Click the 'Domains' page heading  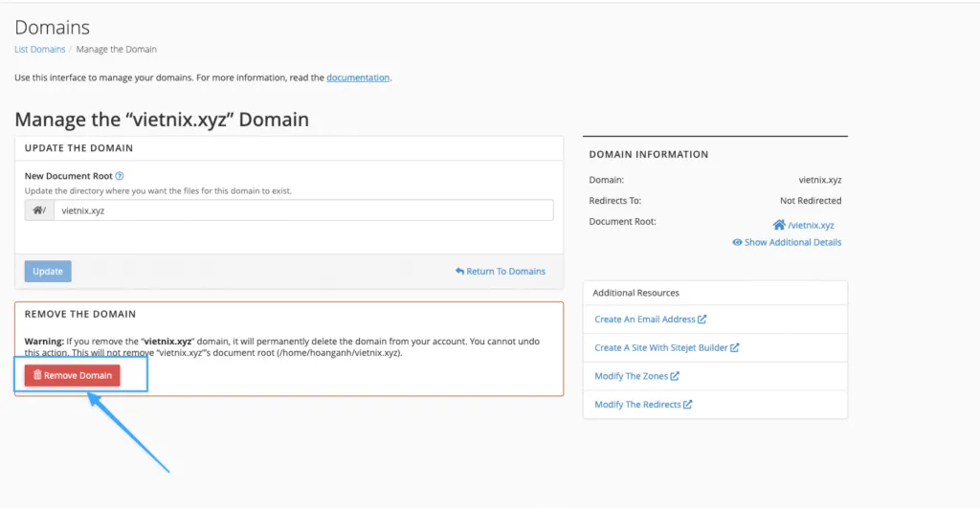[x=53, y=28]
